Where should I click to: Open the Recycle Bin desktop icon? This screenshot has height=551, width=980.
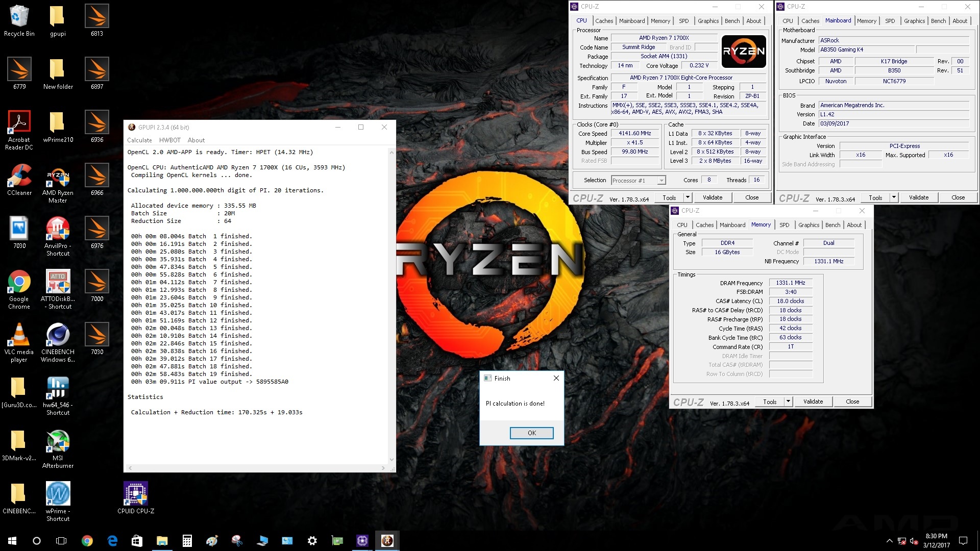(19, 21)
